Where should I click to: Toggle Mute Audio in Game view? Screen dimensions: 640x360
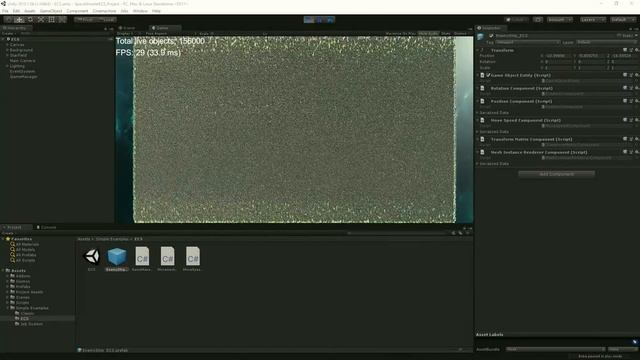point(428,33)
